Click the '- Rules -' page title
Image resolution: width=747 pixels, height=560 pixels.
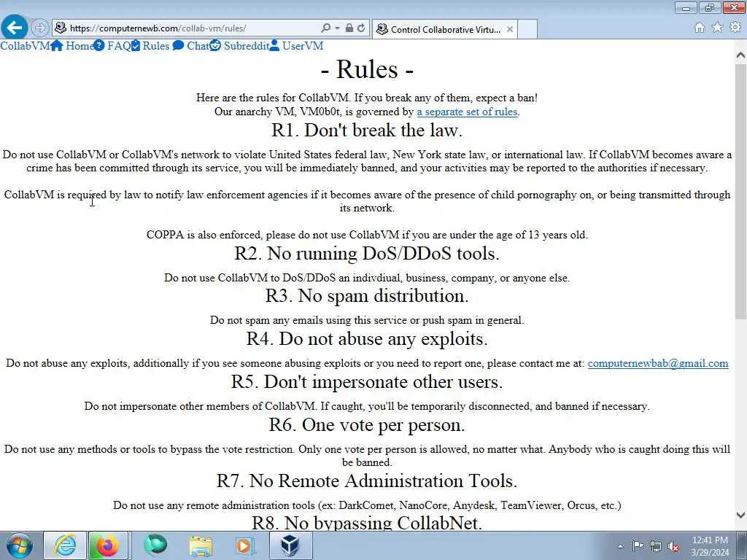coord(367,69)
